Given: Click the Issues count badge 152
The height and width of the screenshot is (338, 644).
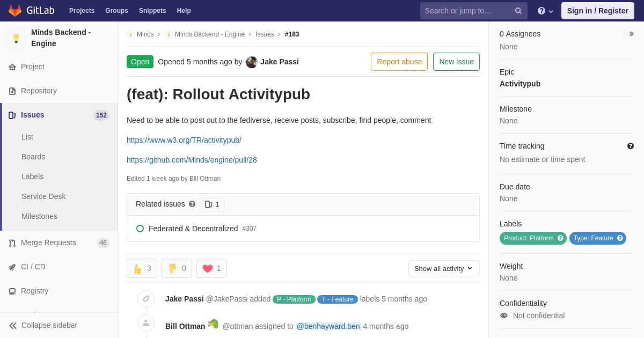Looking at the screenshot, I should [x=101, y=115].
